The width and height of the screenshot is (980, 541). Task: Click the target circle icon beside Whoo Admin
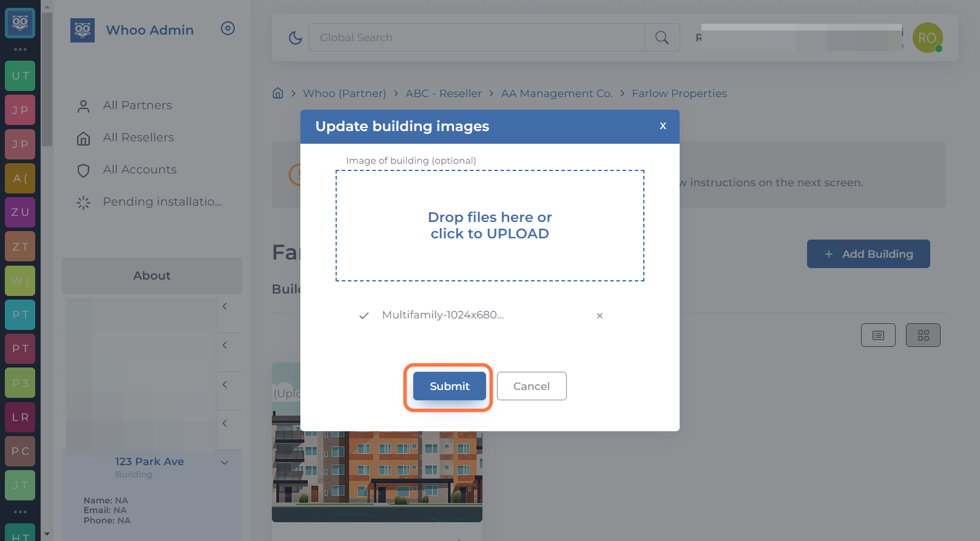[228, 29]
